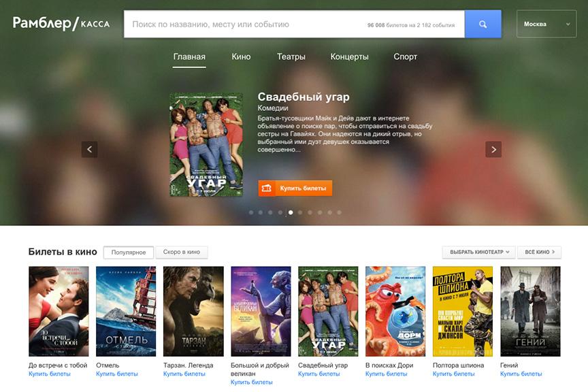
Task: Open the Тарзан. Легенда movie poster
Action: pyautogui.click(x=193, y=311)
